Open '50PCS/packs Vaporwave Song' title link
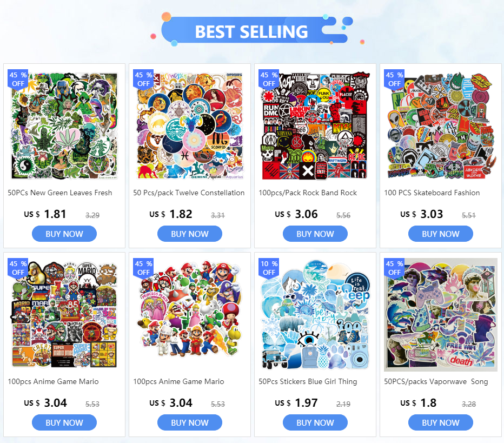This screenshot has height=443, width=504. (436, 381)
